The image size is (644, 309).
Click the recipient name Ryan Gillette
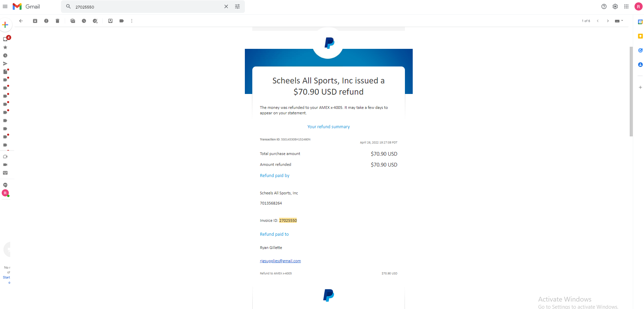[271, 248]
